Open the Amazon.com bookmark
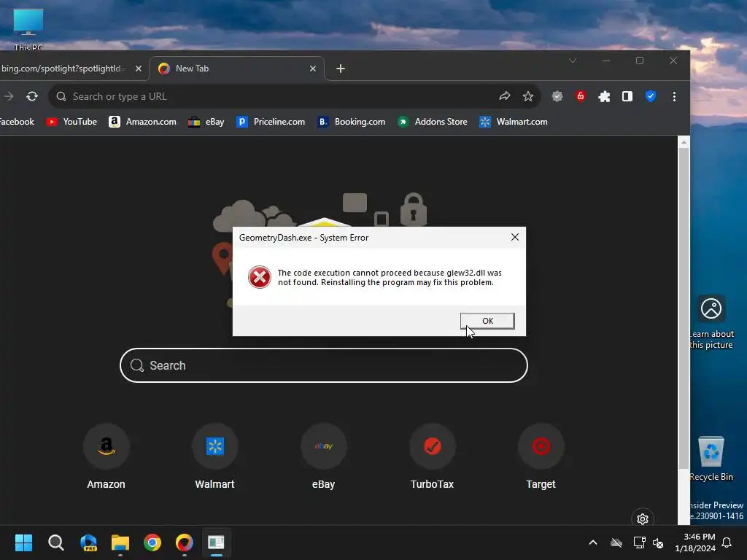 (142, 122)
